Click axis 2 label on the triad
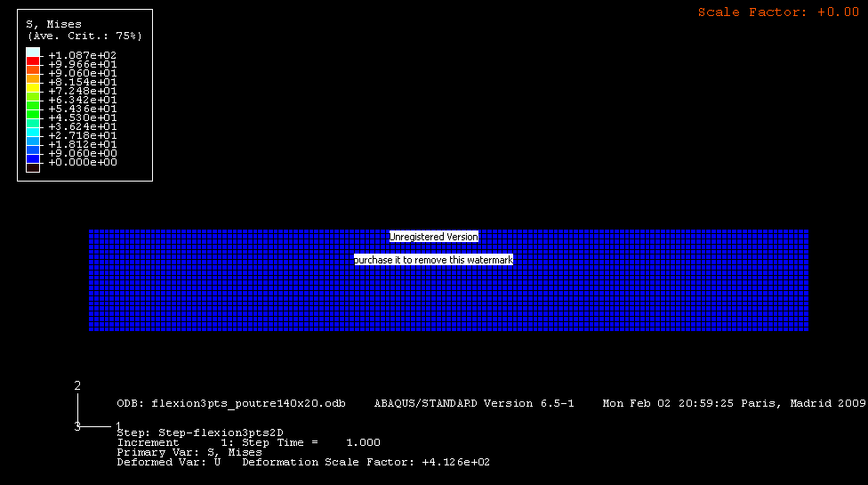This screenshot has height=485, width=868. point(77,385)
